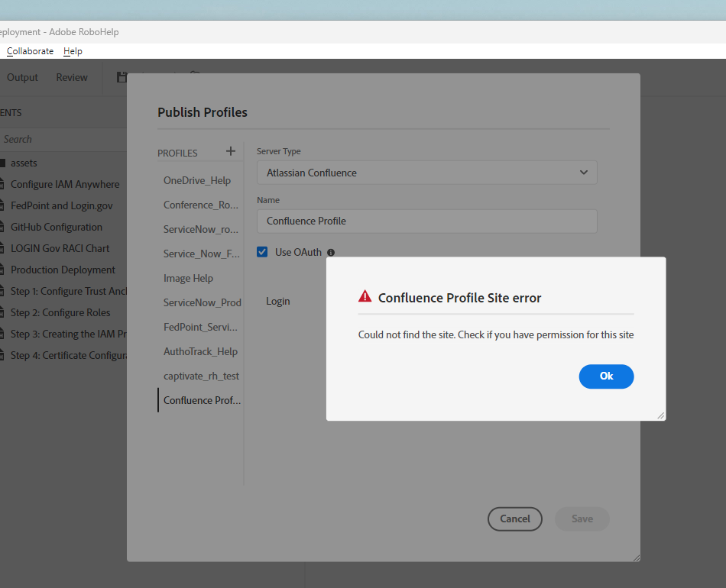Open Step 3: Creating the IAM topic
The height and width of the screenshot is (588, 726).
tap(69, 334)
